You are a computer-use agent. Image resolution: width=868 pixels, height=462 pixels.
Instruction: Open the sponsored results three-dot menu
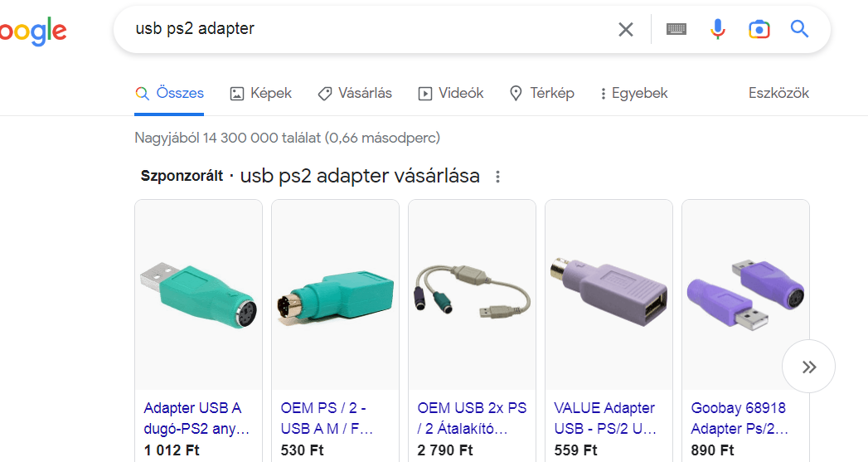[497, 177]
